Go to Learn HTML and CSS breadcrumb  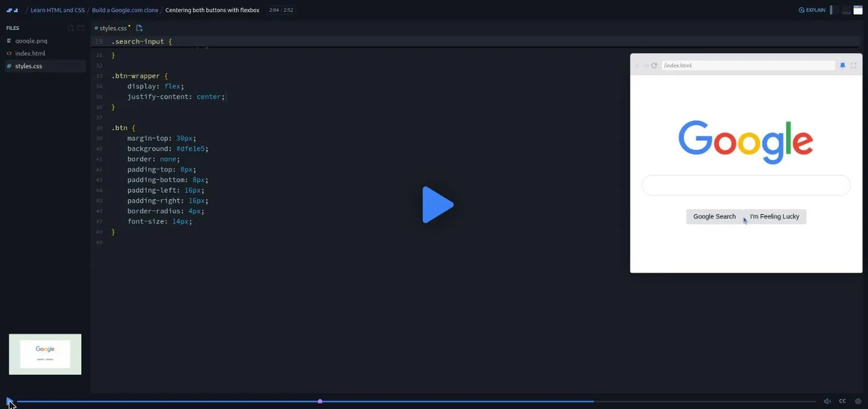tap(58, 10)
